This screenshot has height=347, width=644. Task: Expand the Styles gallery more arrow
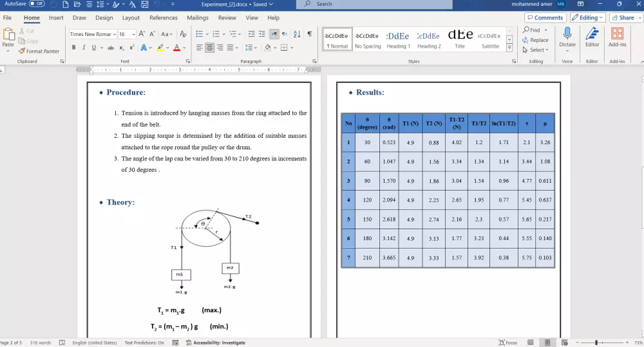[x=509, y=48]
